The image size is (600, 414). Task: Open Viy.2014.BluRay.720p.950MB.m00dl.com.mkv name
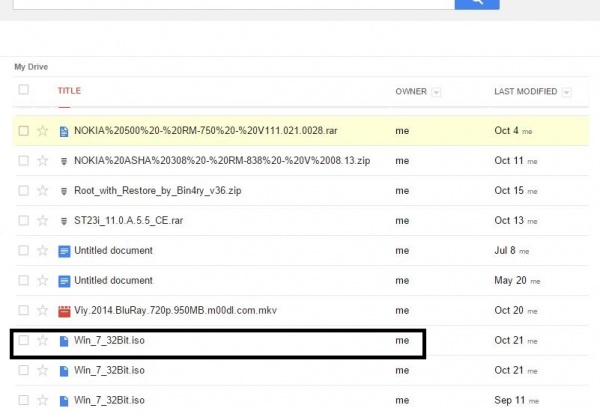pos(175,310)
